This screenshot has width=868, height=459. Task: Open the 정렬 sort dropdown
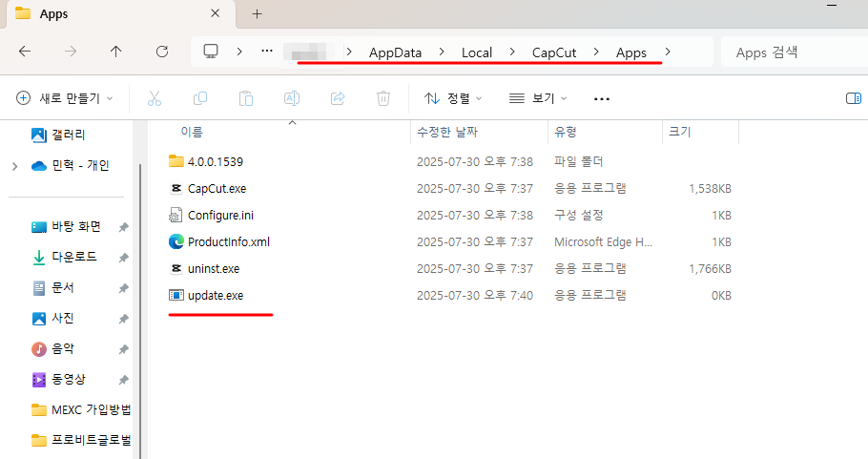click(x=453, y=98)
